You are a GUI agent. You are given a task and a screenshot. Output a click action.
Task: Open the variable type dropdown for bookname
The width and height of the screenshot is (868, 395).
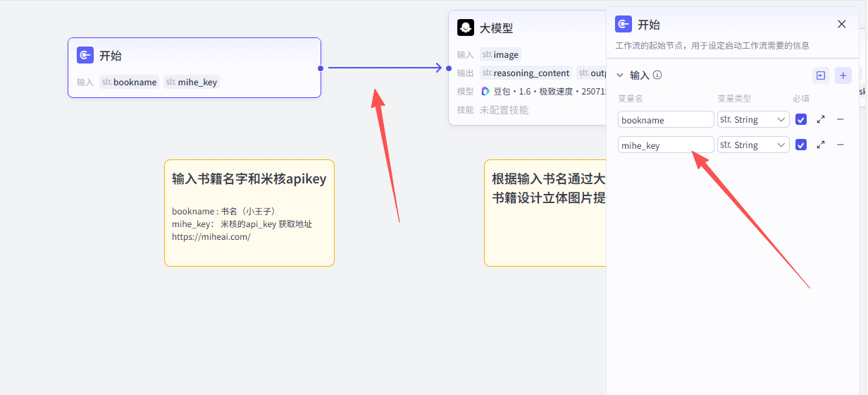coord(752,120)
